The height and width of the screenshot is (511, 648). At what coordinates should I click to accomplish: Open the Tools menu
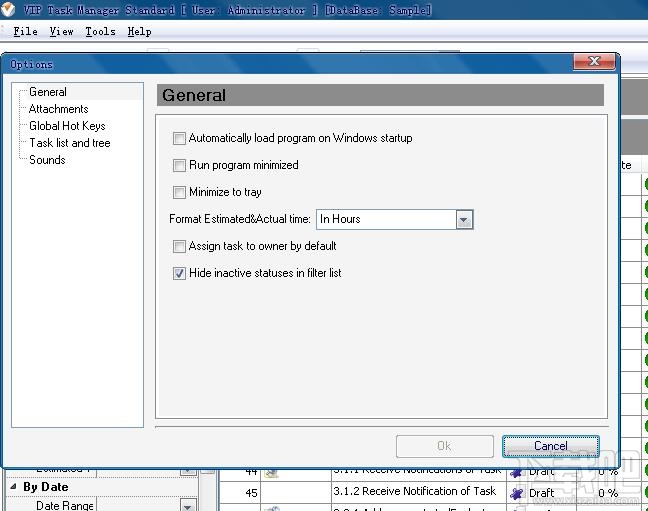[x=100, y=31]
